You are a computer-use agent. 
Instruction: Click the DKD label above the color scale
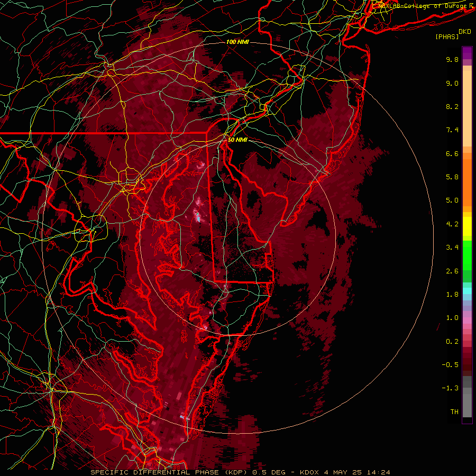pos(465,32)
